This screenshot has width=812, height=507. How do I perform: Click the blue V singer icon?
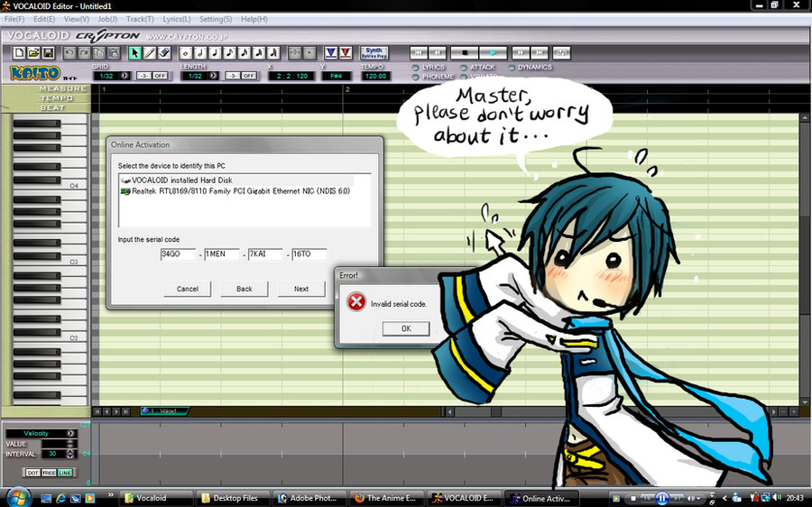[x=331, y=52]
